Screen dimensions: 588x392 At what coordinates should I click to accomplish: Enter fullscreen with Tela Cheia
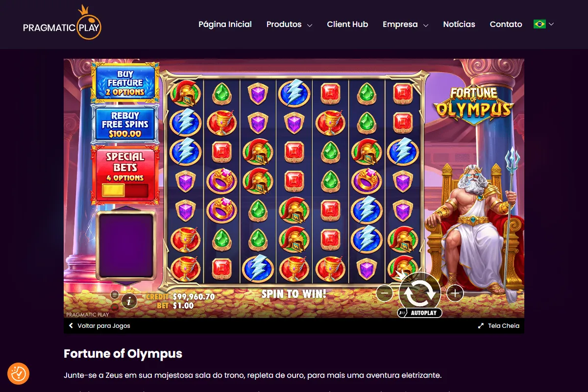499,325
